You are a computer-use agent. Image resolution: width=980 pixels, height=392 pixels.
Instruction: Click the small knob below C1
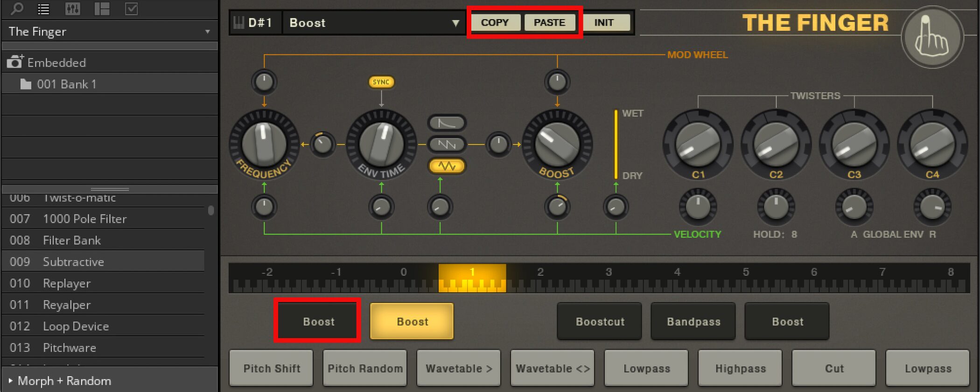[x=698, y=207]
